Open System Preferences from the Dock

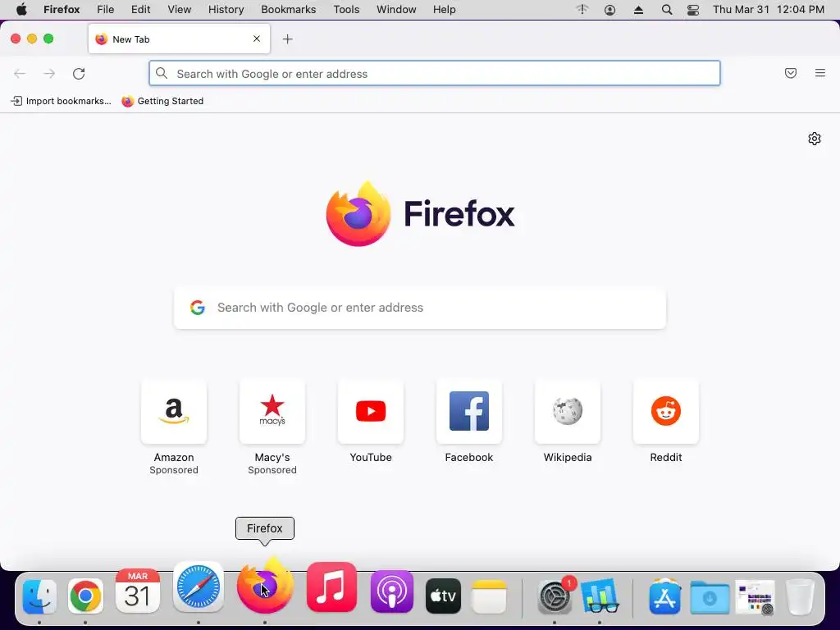pyautogui.click(x=555, y=596)
